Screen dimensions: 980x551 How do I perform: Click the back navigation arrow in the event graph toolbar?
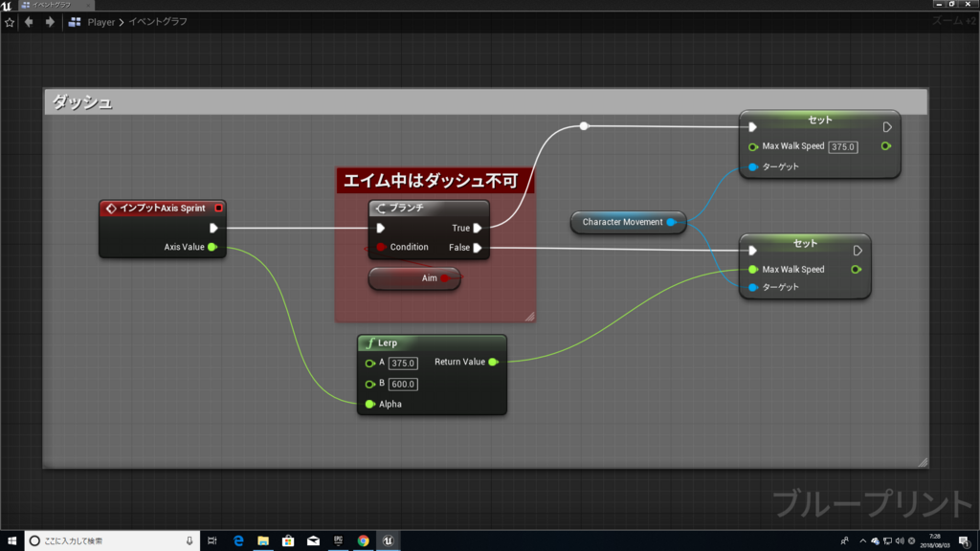[27, 21]
